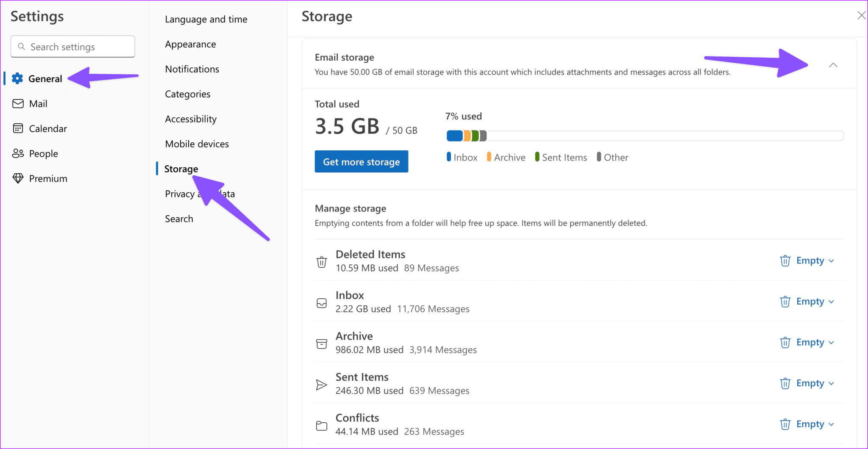Image resolution: width=868 pixels, height=449 pixels.
Task: Switch to the Storage settings page
Action: click(181, 168)
